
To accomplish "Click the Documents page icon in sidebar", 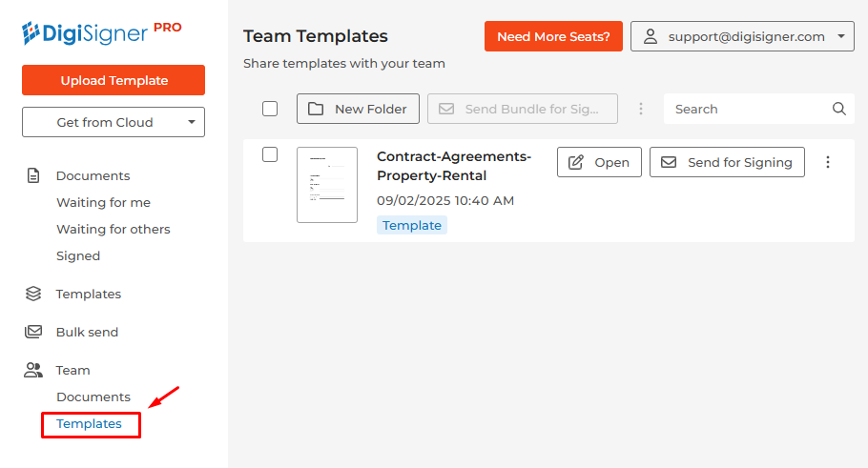I will [x=33, y=175].
